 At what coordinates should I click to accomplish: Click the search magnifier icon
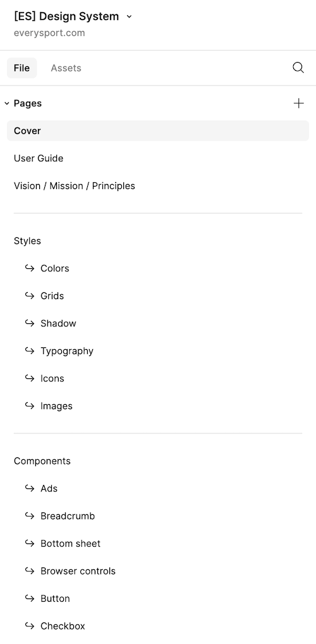(x=298, y=68)
